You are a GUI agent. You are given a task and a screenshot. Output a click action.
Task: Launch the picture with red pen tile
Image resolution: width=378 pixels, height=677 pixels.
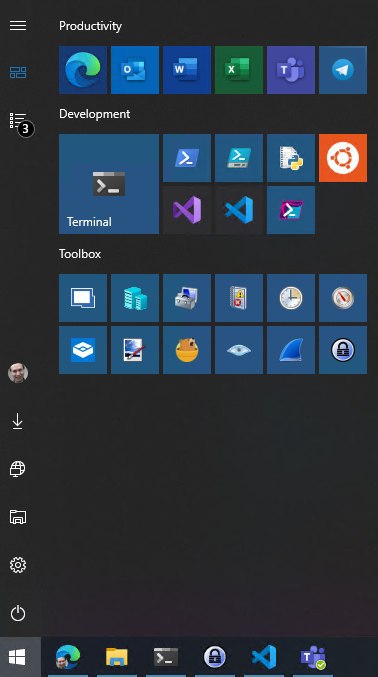pyautogui.click(x=135, y=350)
